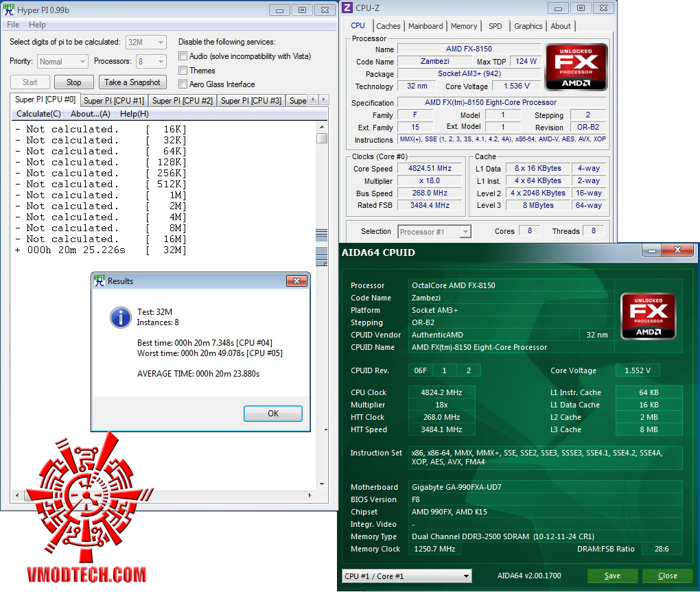Close the Results dialog with the X button
Viewport: 700px width, 592px height.
[297, 281]
